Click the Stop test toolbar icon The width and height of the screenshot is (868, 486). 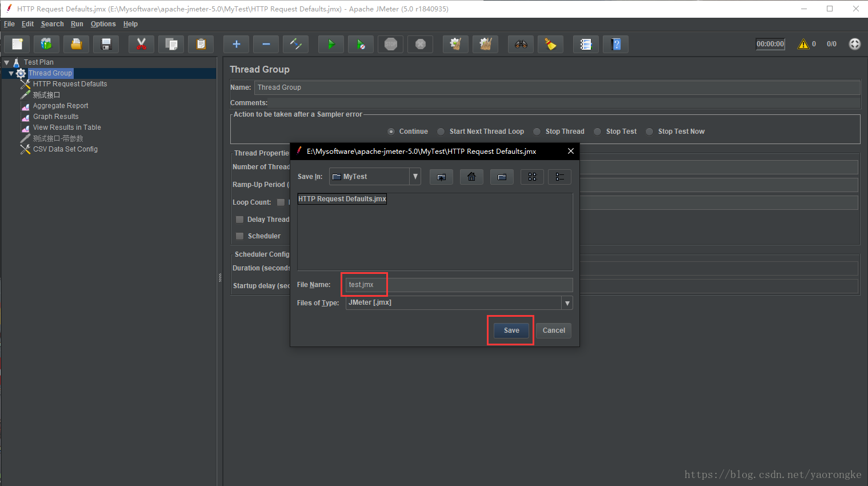click(390, 44)
